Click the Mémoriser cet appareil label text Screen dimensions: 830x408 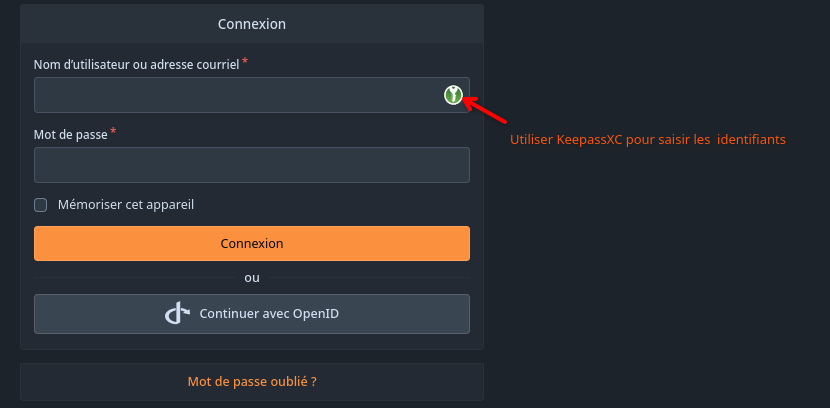126,205
